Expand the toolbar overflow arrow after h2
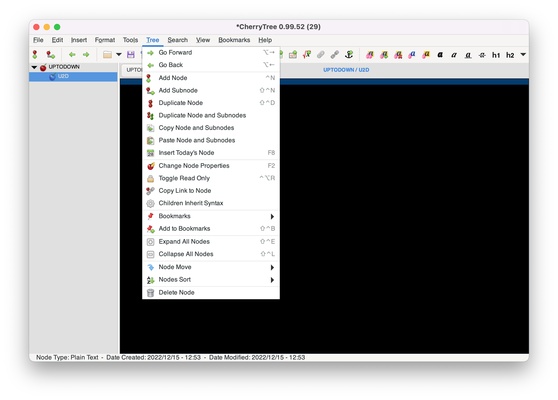This screenshot has width=558, height=400. click(x=523, y=54)
